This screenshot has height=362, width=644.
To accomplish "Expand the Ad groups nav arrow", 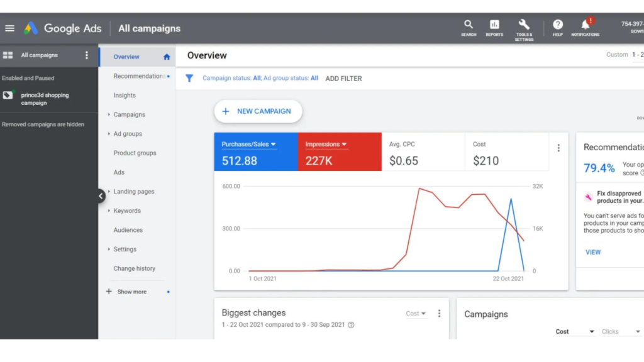I will click(109, 134).
